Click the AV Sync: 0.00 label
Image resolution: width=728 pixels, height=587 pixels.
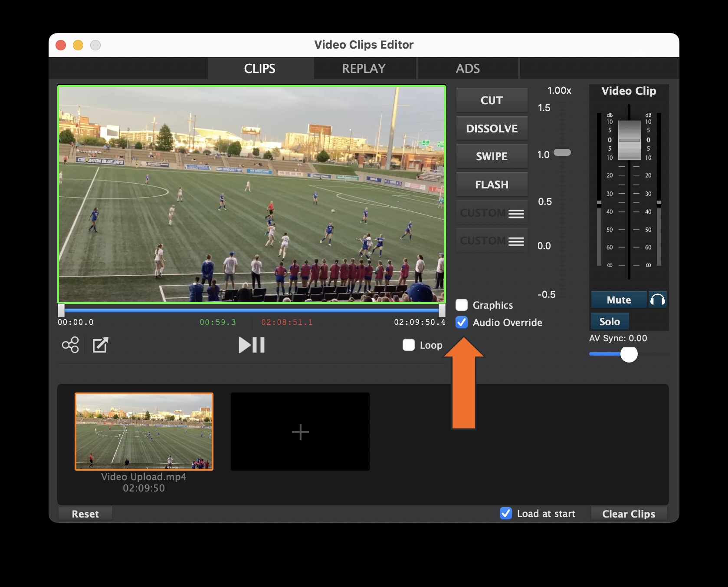point(618,338)
